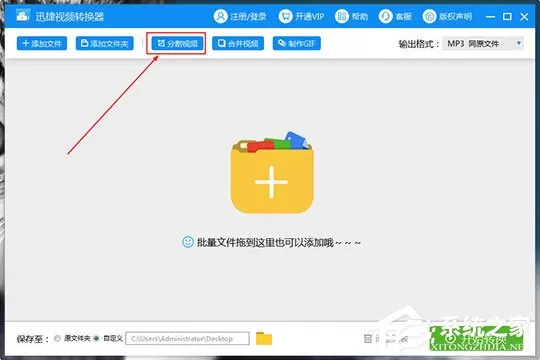Expand the 输出格式 MP3 dropdown arrow
Screen dimensions: 540x360
(x=519, y=43)
